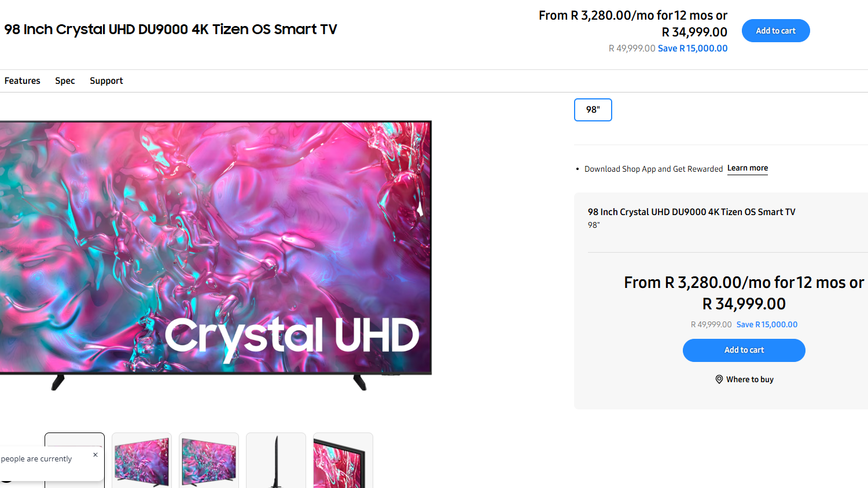The height and width of the screenshot is (488, 868).
Task: Click Add to cart in the top header
Action: click(x=775, y=31)
